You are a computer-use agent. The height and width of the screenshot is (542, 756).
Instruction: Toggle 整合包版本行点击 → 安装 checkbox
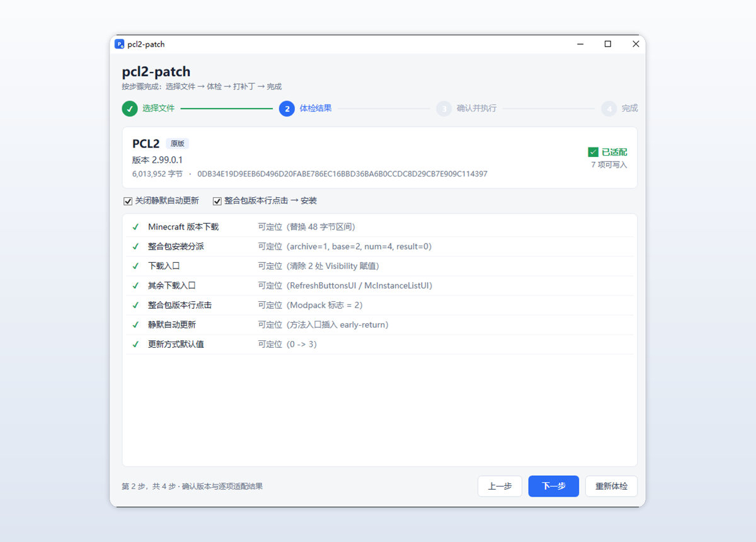coord(217,201)
